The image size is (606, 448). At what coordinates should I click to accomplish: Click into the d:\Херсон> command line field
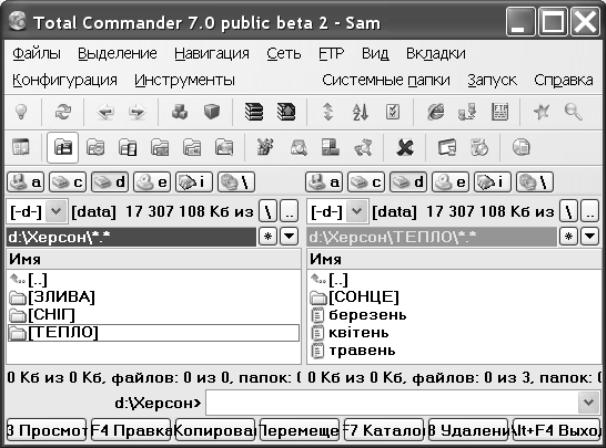(x=392, y=403)
